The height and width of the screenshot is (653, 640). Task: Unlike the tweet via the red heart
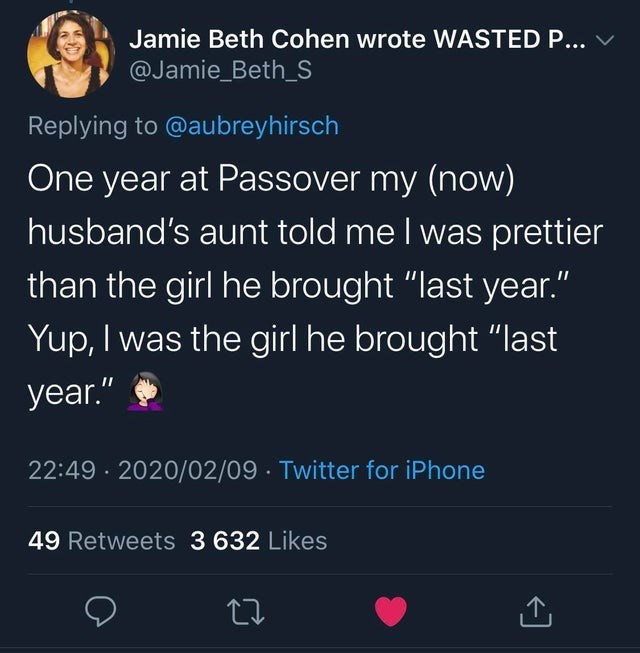point(390,610)
